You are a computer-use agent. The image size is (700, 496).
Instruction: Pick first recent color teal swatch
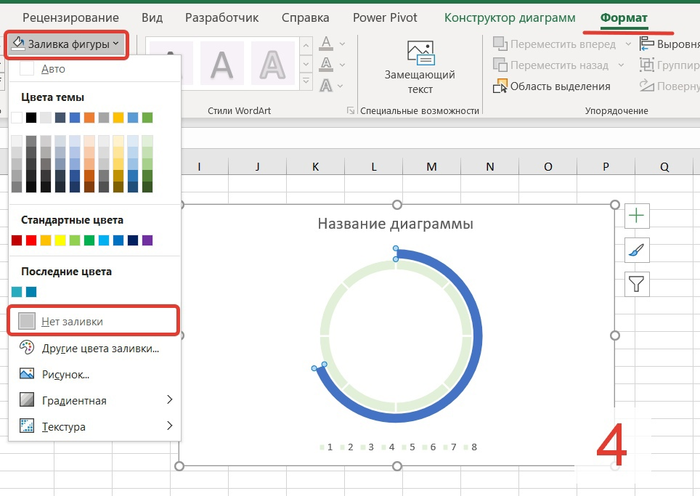click(x=17, y=292)
